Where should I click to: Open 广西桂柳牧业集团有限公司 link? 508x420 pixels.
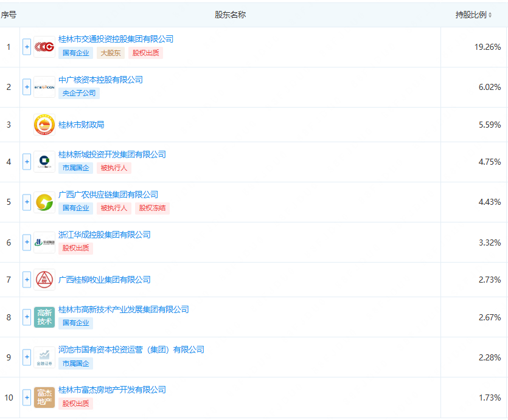pos(104,280)
